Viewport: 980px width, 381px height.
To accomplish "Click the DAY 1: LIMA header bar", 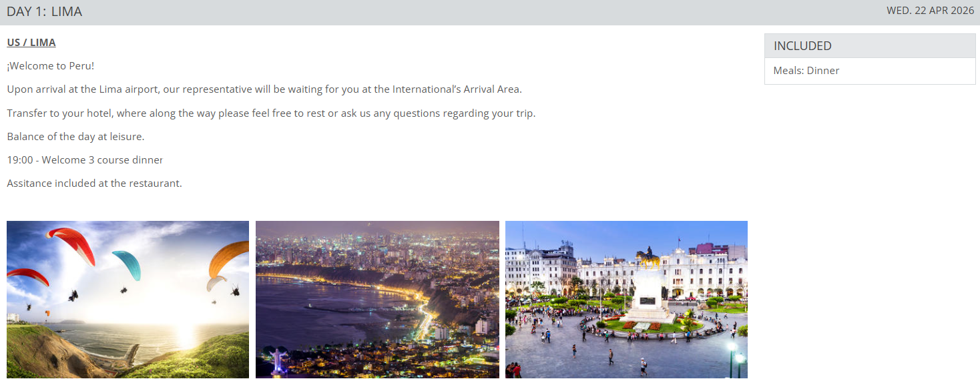I will (x=490, y=12).
